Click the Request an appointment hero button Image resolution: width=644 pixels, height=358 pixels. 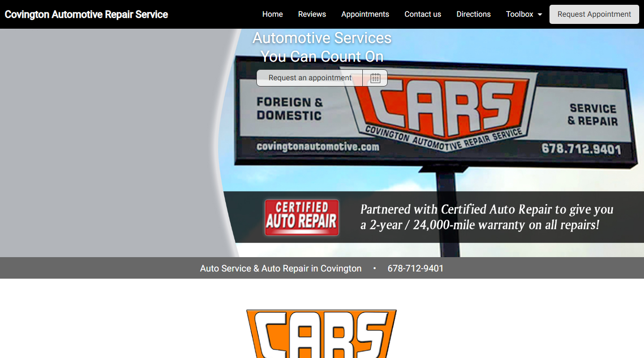pyautogui.click(x=310, y=78)
